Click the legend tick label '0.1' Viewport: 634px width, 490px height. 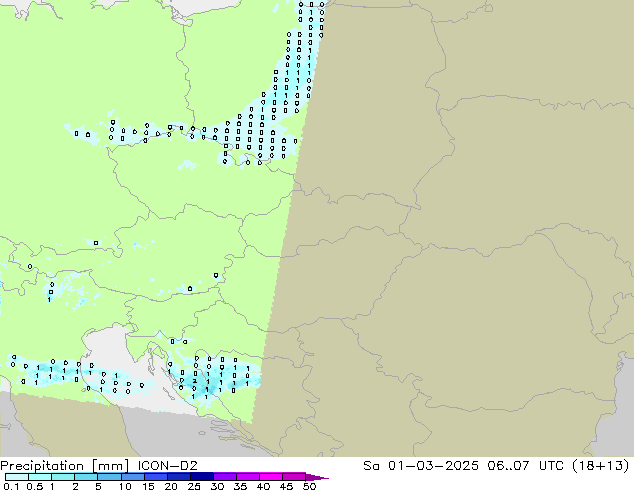tap(11, 486)
